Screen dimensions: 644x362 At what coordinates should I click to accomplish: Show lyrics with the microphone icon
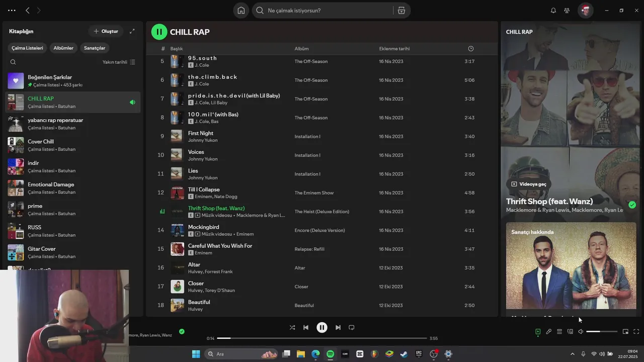click(x=549, y=332)
